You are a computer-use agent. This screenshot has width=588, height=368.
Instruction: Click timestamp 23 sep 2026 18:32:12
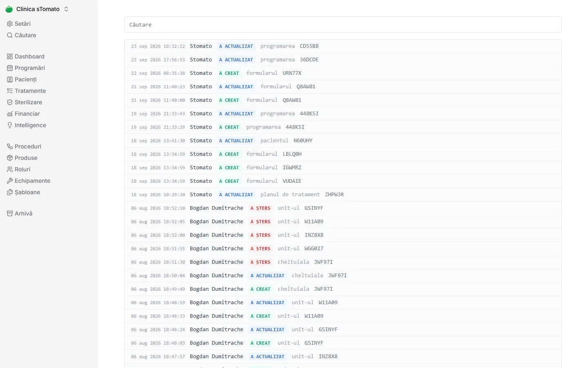point(158,46)
